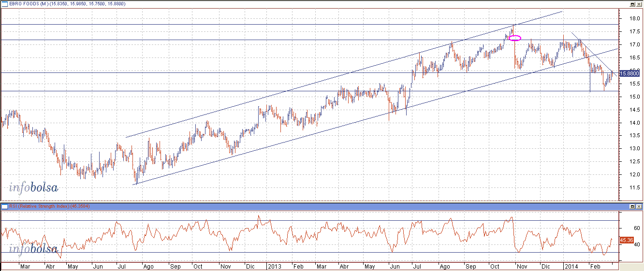This screenshot has height=271, width=644.
Task: Click the 15.0 price axis tick
Action: click(634, 97)
